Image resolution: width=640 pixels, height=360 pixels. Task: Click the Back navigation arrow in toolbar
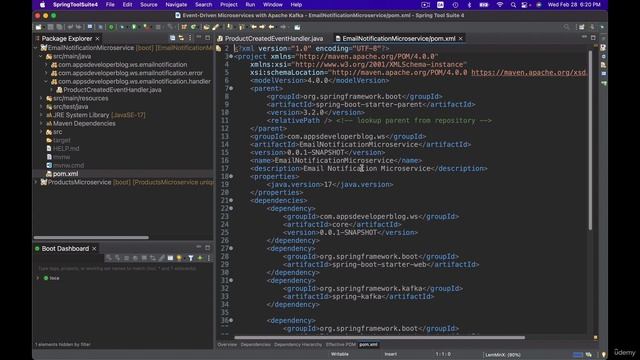click(271, 27)
